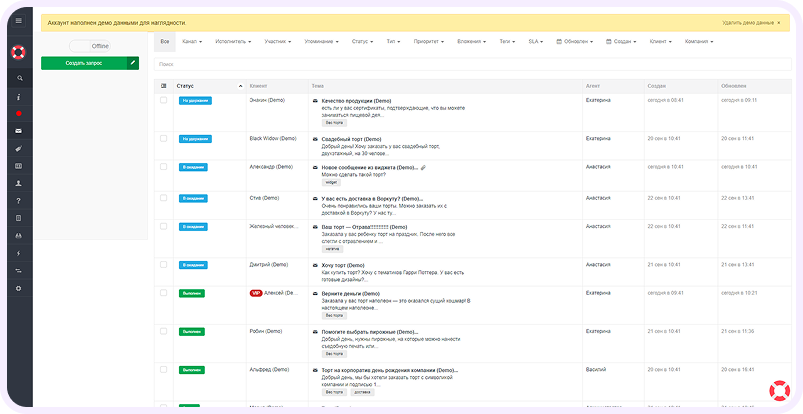The height and width of the screenshot is (414, 803).
Task: Open the lifebuoy chat widget bottom right
Action: pyautogui.click(x=778, y=390)
